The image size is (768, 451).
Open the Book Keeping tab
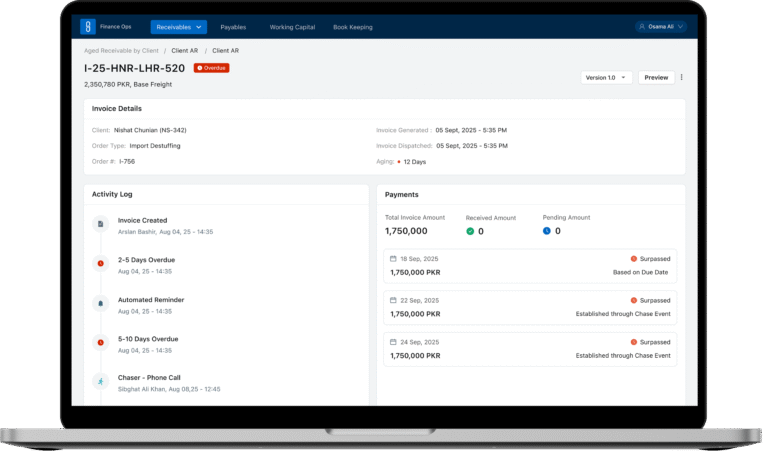click(354, 27)
